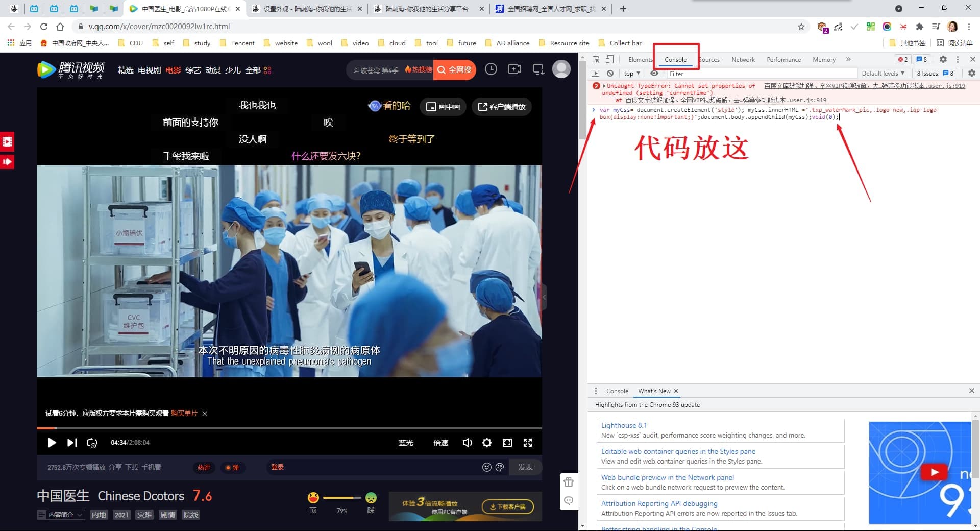Viewport: 980px width, 531px height.
Task: Open the Tencent bookmark folder
Action: coord(237,43)
